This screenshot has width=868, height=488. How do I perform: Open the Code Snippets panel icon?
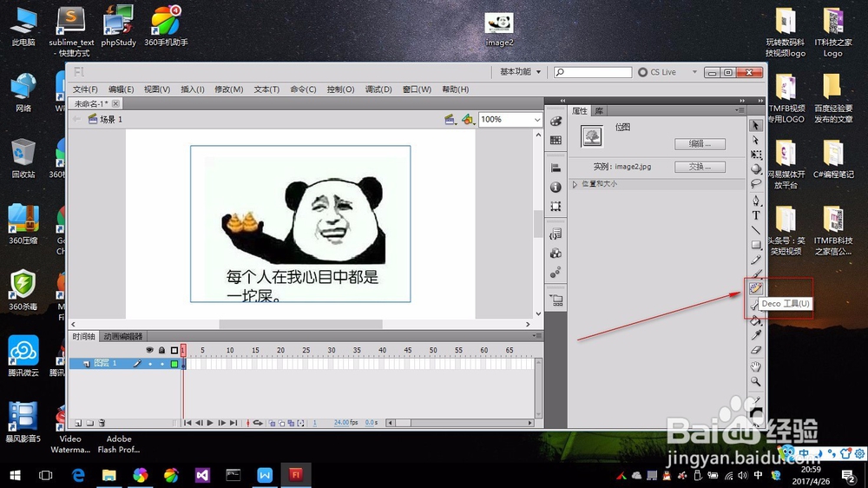(x=556, y=234)
